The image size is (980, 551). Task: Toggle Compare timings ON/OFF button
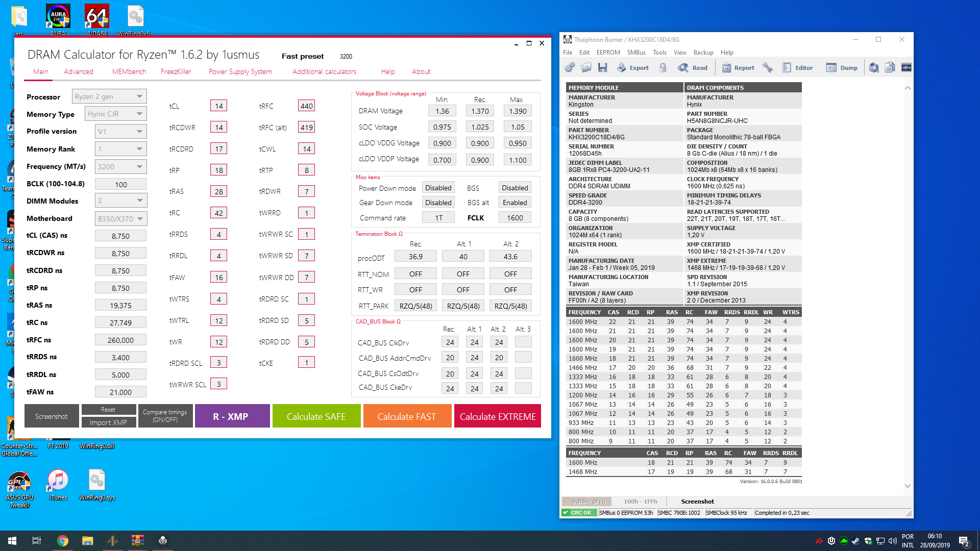(x=165, y=416)
